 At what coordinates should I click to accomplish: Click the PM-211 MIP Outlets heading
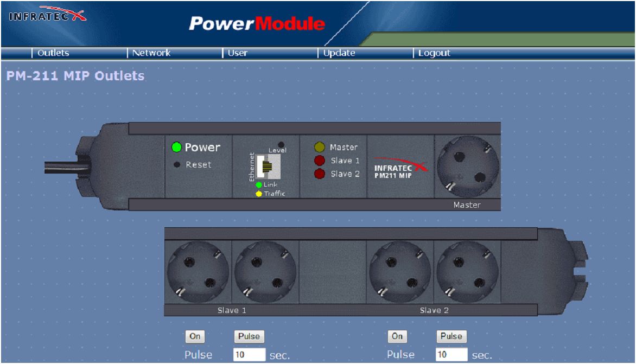[75, 76]
